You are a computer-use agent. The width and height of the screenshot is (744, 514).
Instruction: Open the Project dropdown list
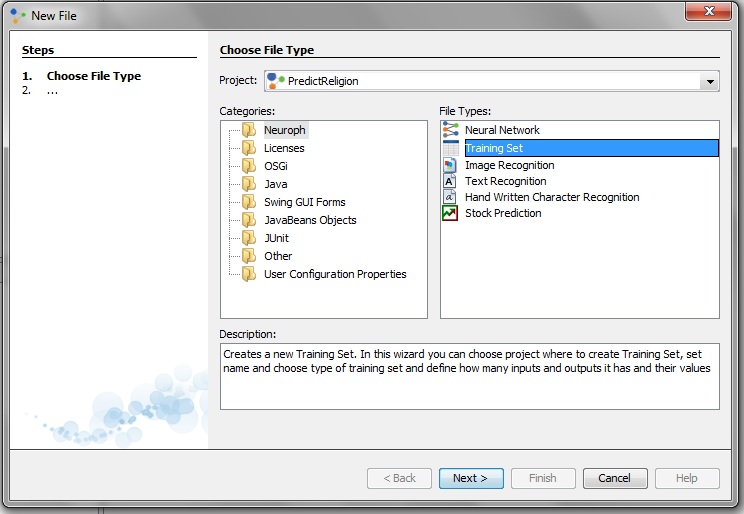[x=710, y=82]
